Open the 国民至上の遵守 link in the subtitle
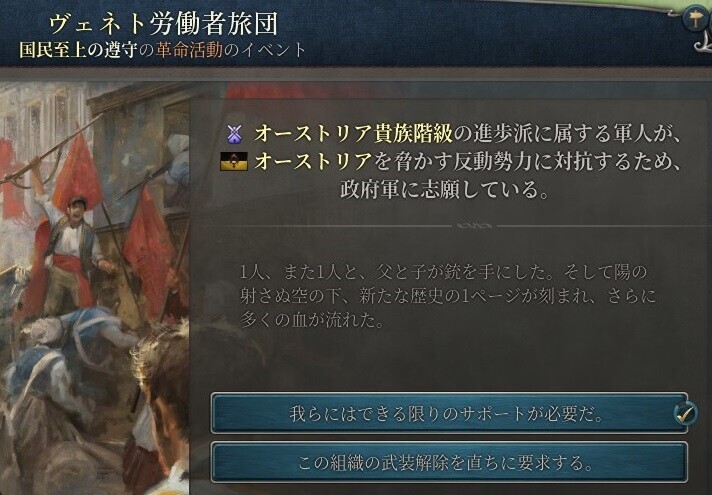Image resolution: width=712 pixels, height=495 pixels. (x=78, y=50)
